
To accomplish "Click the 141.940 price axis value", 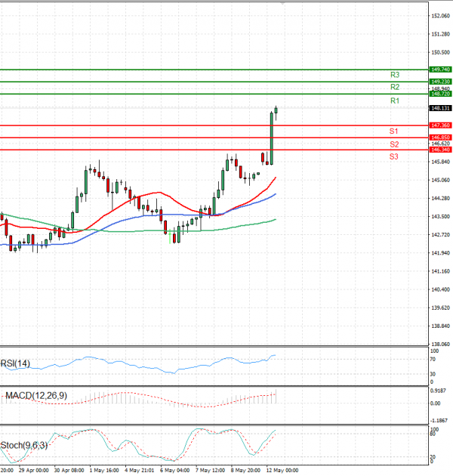I will [441, 253].
